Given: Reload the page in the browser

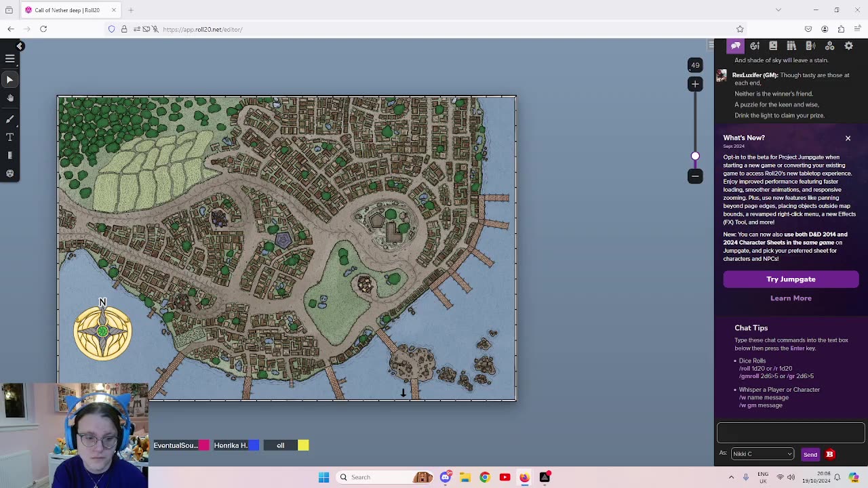Looking at the screenshot, I should [43, 29].
